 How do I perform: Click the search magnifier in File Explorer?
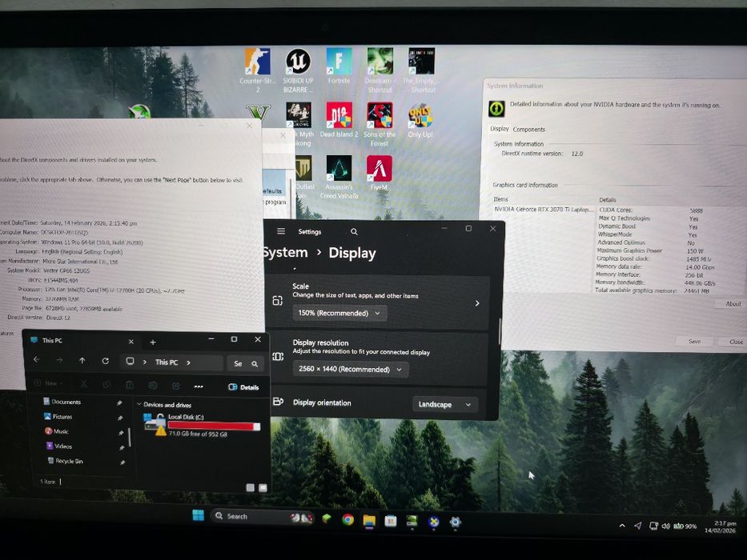(x=255, y=363)
